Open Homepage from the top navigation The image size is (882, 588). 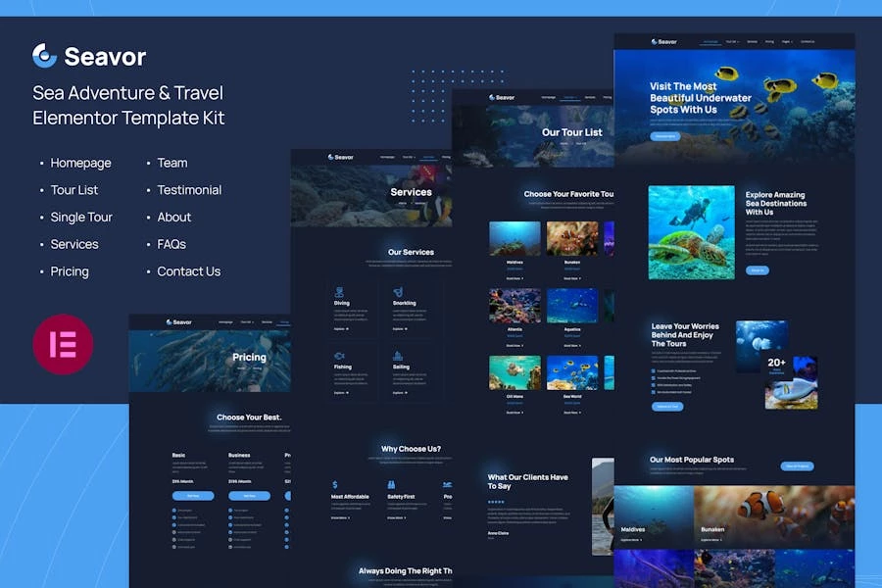710,41
